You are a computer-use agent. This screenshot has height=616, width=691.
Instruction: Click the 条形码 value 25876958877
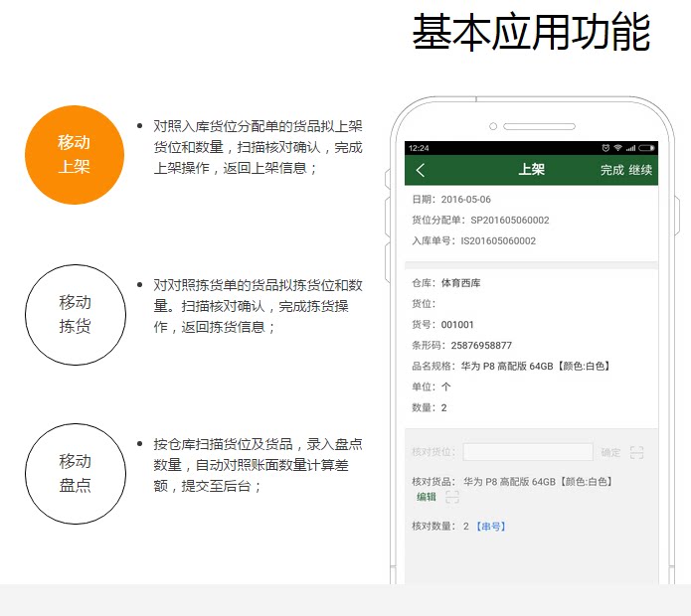click(x=481, y=346)
